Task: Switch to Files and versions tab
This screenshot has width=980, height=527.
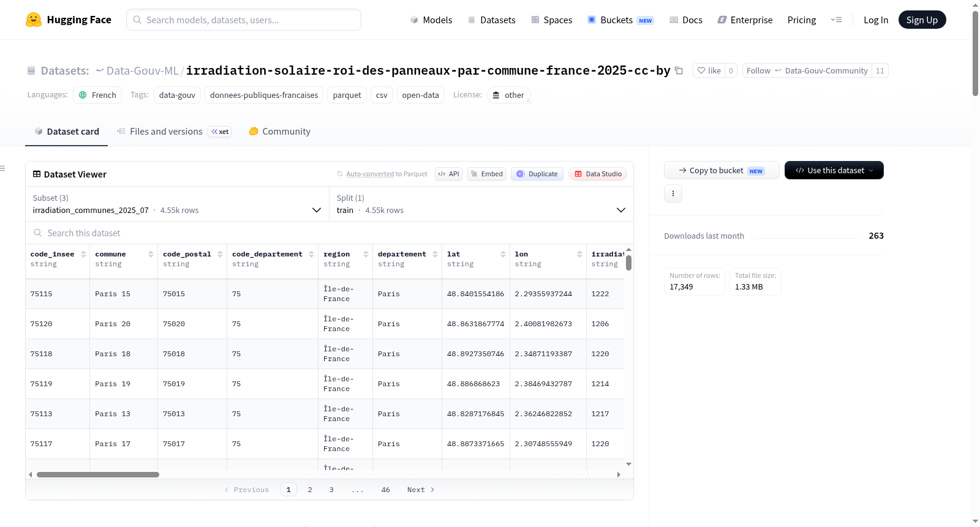Action: (x=174, y=132)
